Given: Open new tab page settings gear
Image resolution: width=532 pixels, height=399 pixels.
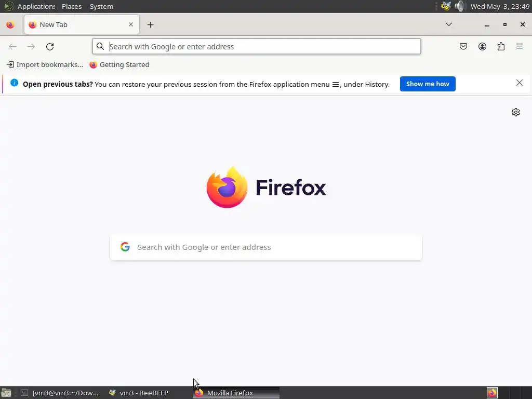Looking at the screenshot, I should [516, 112].
